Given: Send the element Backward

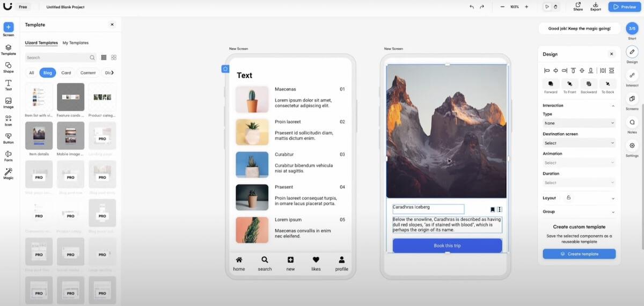Looking at the screenshot, I should 589,84.
